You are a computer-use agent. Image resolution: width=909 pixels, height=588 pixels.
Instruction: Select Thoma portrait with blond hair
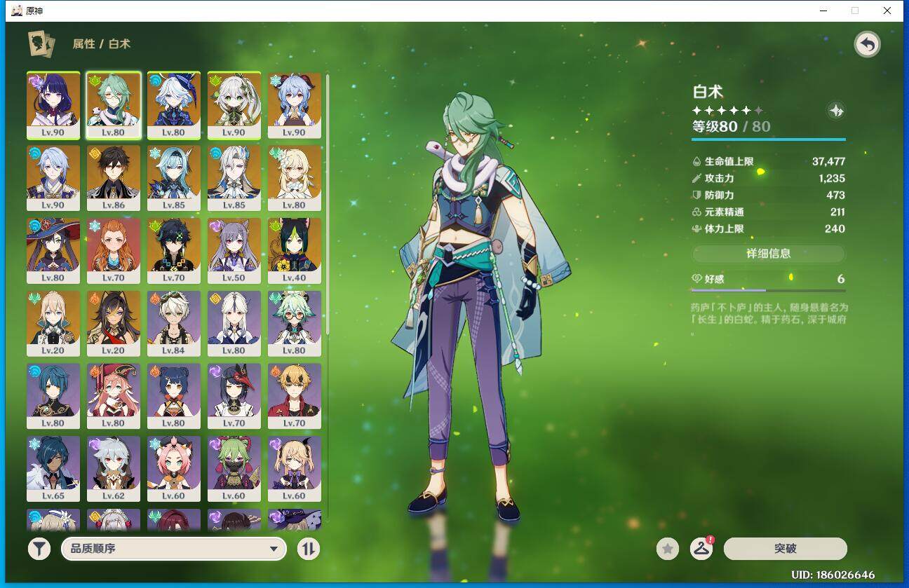point(295,396)
